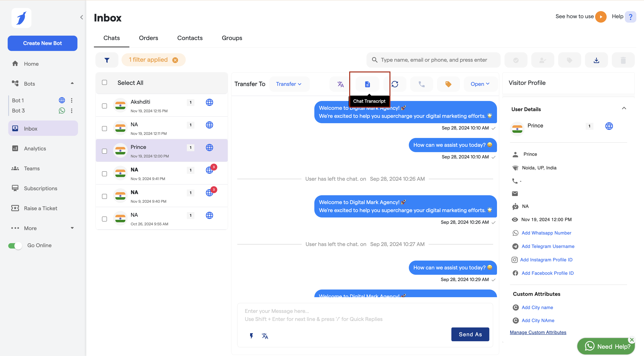644x356 pixels.
Task: Switch to the Orders tab
Action: point(149,38)
